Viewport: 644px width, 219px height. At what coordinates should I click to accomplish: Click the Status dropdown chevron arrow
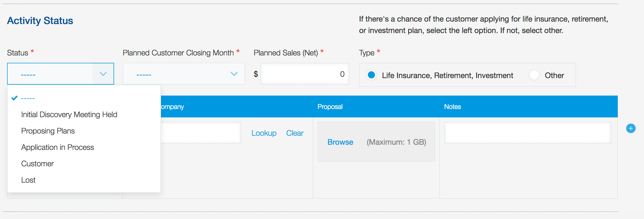103,74
